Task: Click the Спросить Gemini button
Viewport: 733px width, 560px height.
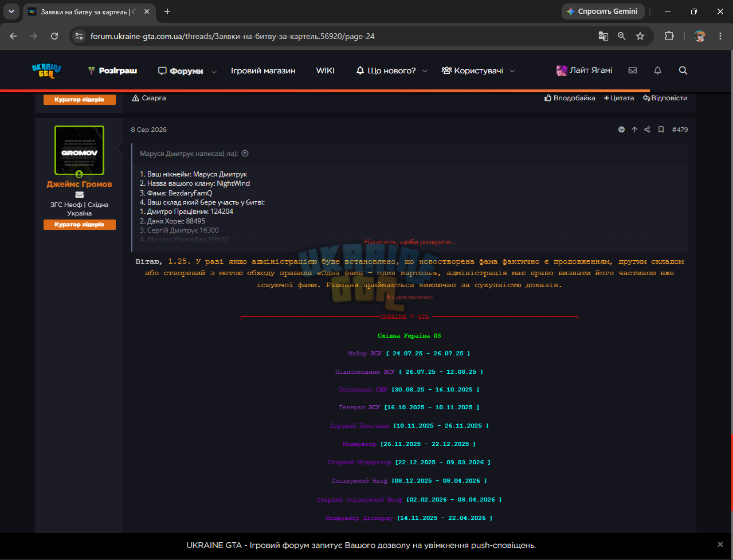Action: pyautogui.click(x=603, y=11)
